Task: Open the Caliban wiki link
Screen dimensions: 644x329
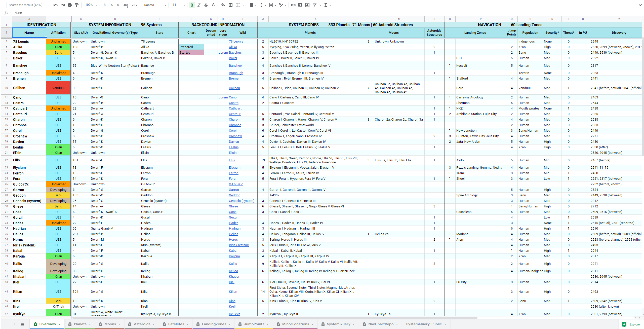Action: (x=234, y=88)
